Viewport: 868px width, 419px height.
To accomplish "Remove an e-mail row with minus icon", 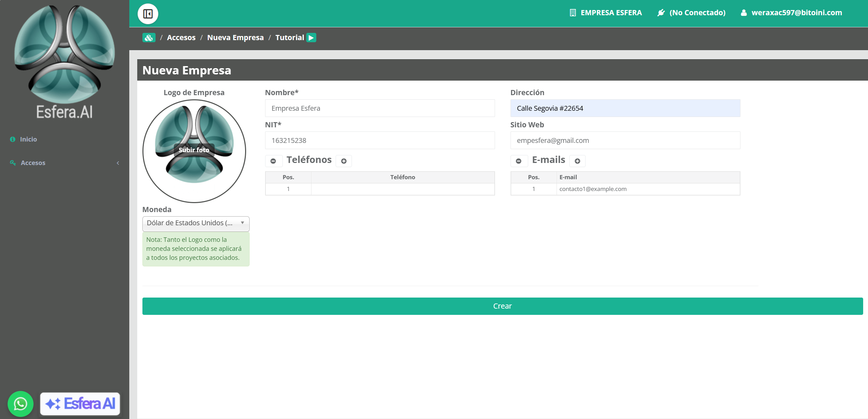I will coord(519,161).
